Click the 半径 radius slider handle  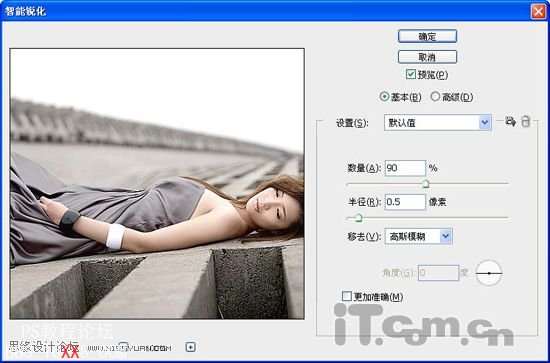pos(358,218)
